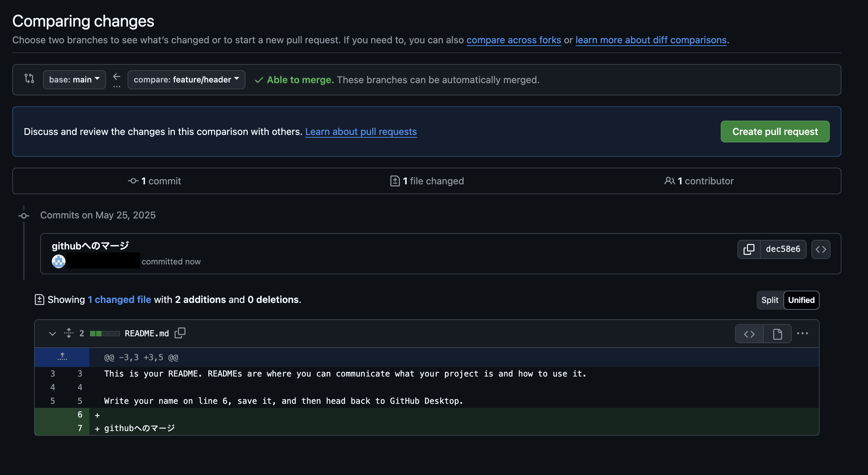Open README.md file options ellipsis menu
Screen dimensions: 868x475
pyautogui.click(x=803, y=333)
